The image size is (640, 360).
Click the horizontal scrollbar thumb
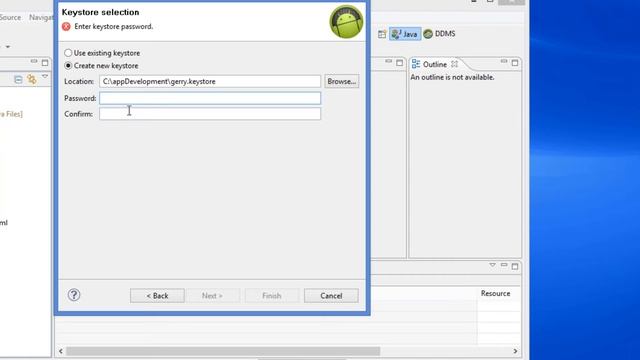point(223,351)
